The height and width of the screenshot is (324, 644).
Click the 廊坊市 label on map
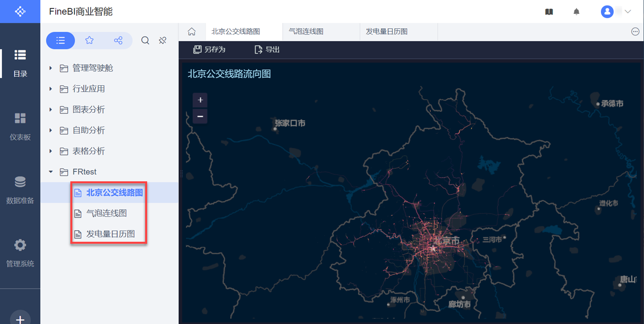[x=459, y=304]
